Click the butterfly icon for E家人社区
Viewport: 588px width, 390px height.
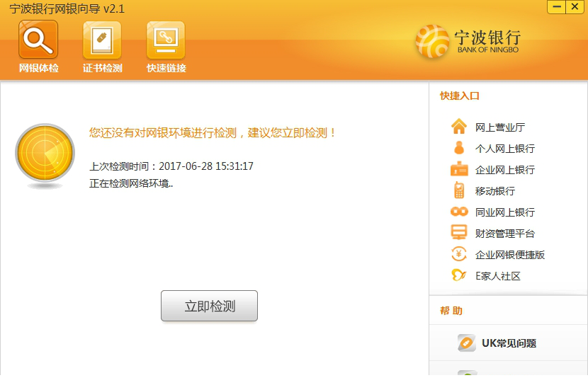click(459, 275)
